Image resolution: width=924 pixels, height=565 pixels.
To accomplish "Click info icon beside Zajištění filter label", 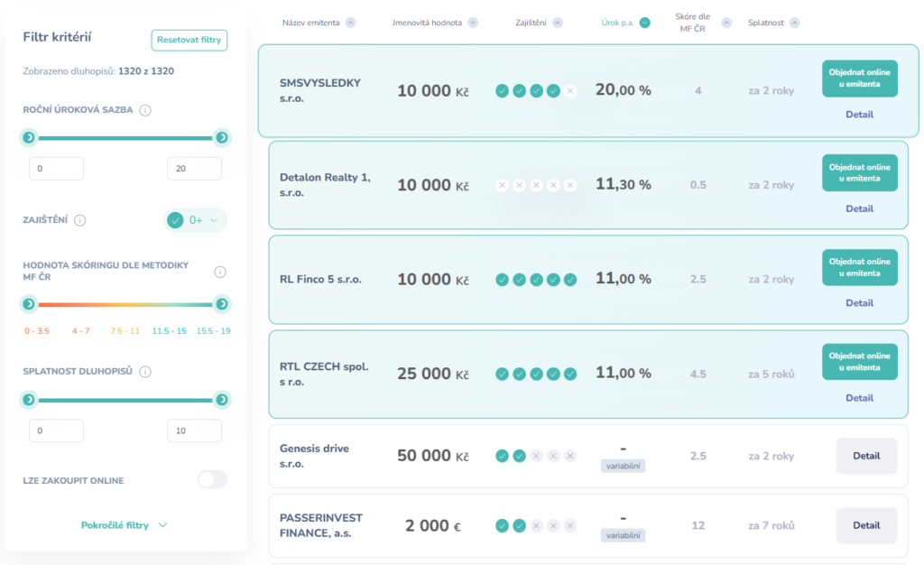I will tap(79, 220).
